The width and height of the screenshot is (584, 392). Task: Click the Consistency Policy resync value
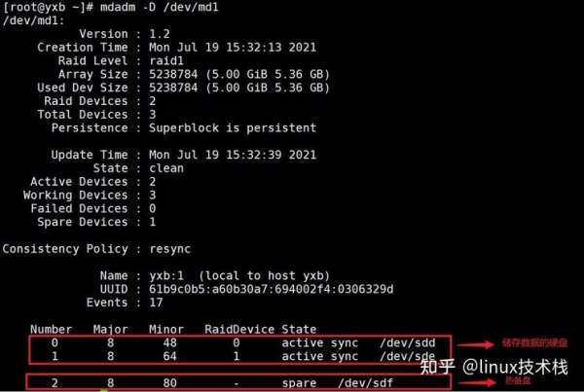point(169,249)
